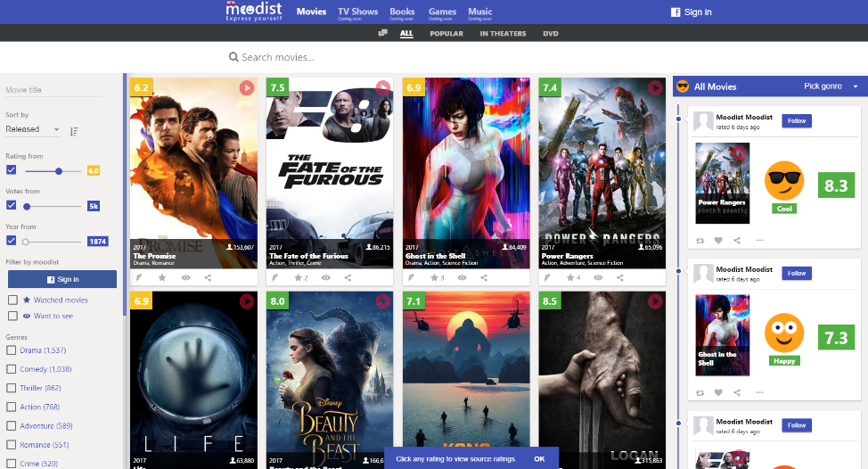Open the Movies section
The width and height of the screenshot is (868, 469).
[x=311, y=12]
